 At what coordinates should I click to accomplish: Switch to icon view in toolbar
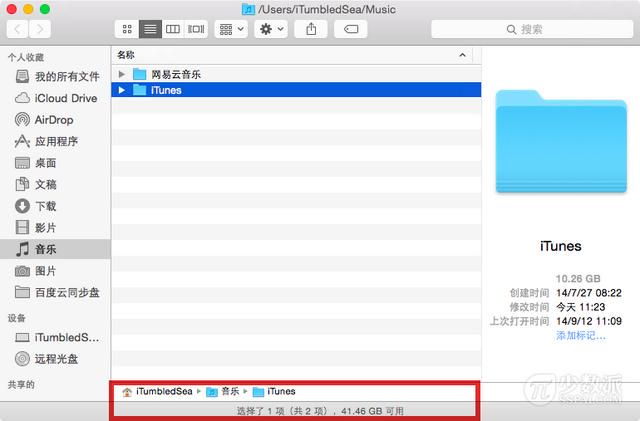127,29
